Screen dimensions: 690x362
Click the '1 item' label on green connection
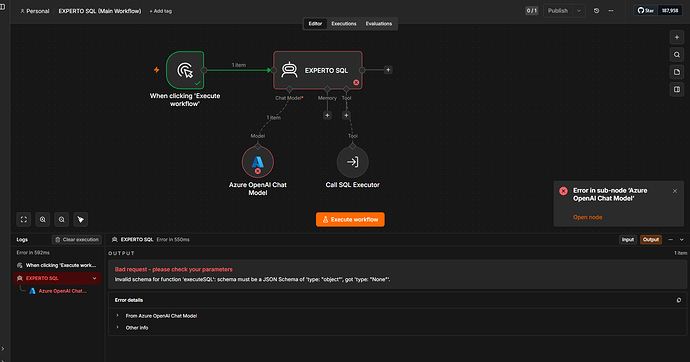click(239, 65)
